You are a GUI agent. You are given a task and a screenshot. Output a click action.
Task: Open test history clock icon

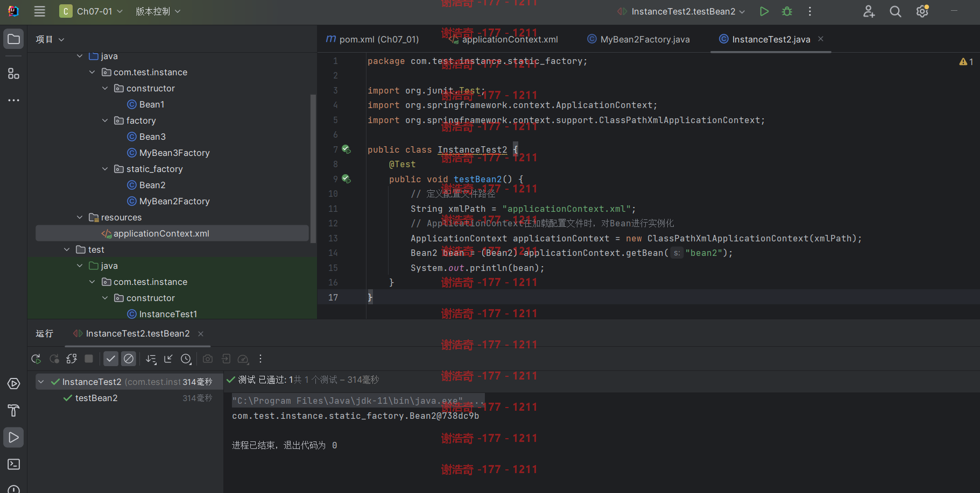tap(186, 359)
